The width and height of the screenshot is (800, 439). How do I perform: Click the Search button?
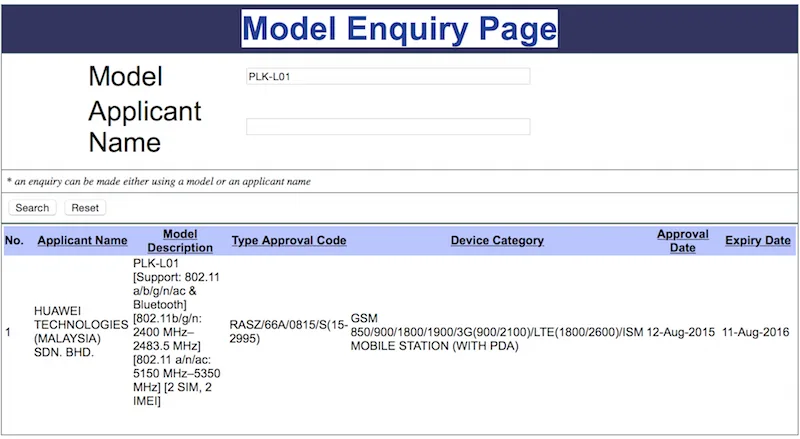tap(32, 208)
